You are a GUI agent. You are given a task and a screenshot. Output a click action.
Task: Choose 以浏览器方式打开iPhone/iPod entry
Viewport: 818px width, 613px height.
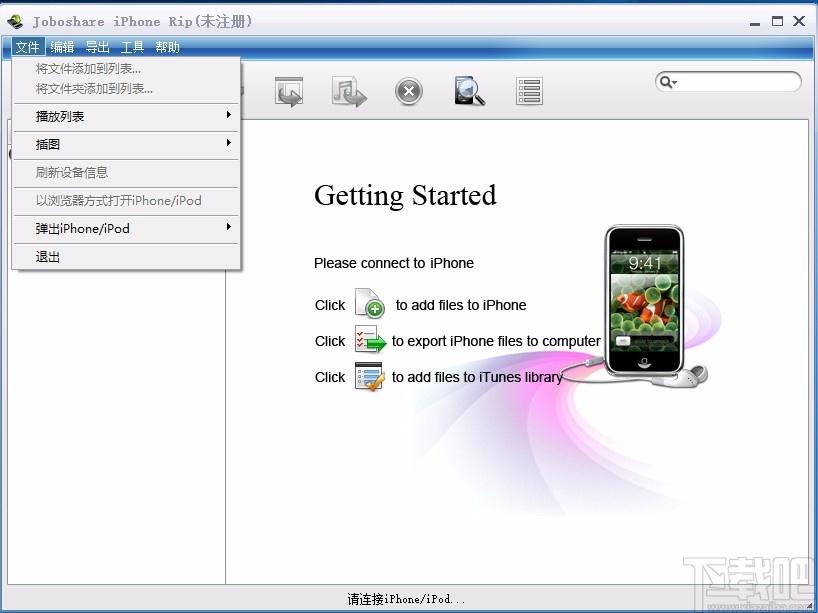point(126,201)
